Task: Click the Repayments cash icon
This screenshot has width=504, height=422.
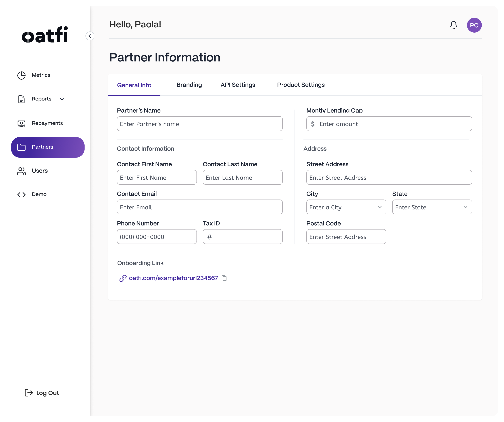Action: 21,123
